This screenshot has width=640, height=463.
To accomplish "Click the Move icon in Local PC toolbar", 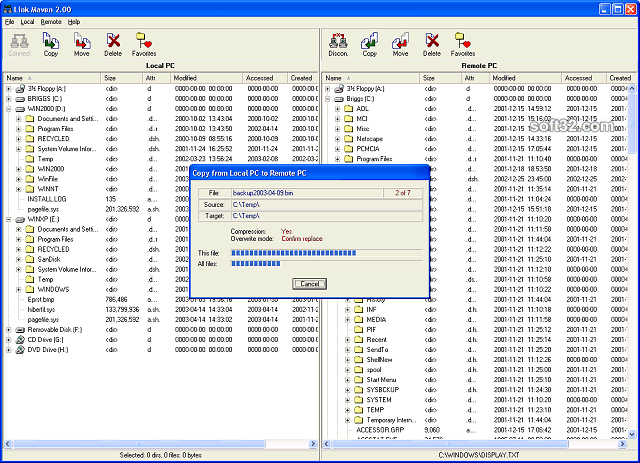I will coord(82,45).
